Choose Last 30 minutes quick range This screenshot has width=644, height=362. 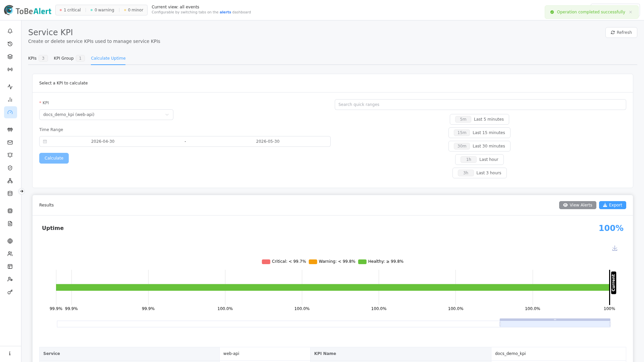click(479, 146)
